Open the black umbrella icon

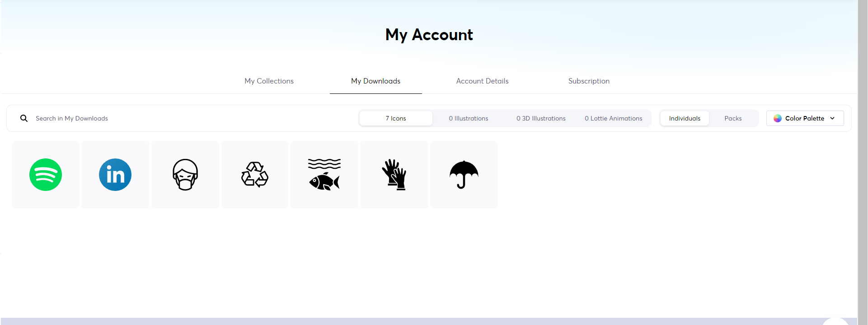coord(464,175)
